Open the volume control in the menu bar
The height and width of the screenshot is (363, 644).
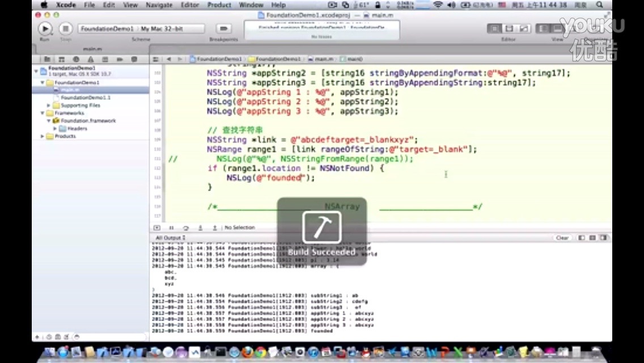451,5
